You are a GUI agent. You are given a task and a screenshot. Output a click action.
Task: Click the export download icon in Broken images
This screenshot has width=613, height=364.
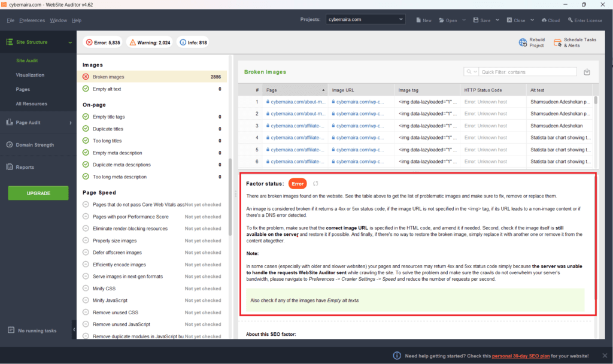(587, 72)
